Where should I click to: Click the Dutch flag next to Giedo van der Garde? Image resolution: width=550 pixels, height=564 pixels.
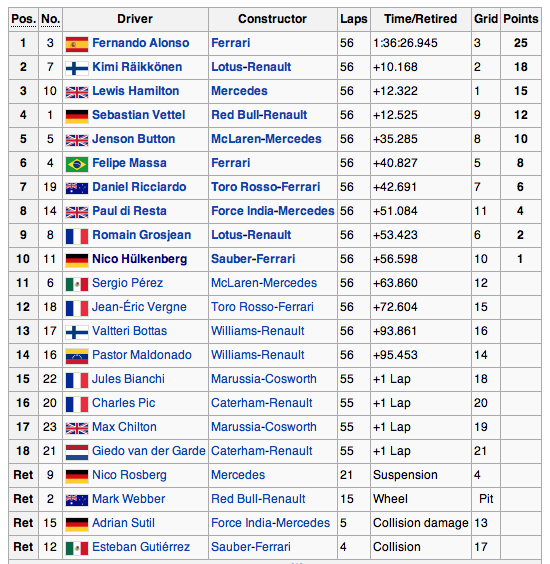pos(77,452)
